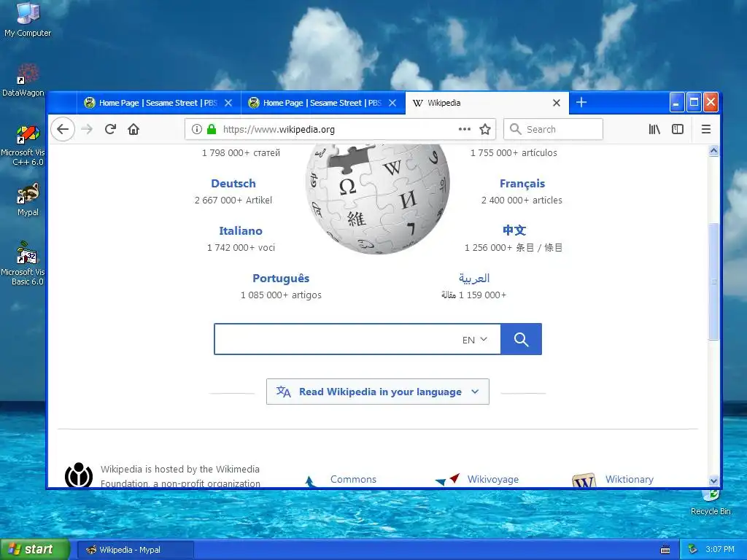Click the Wikimedia Foundation logo
The image size is (747, 560).
tap(79, 475)
